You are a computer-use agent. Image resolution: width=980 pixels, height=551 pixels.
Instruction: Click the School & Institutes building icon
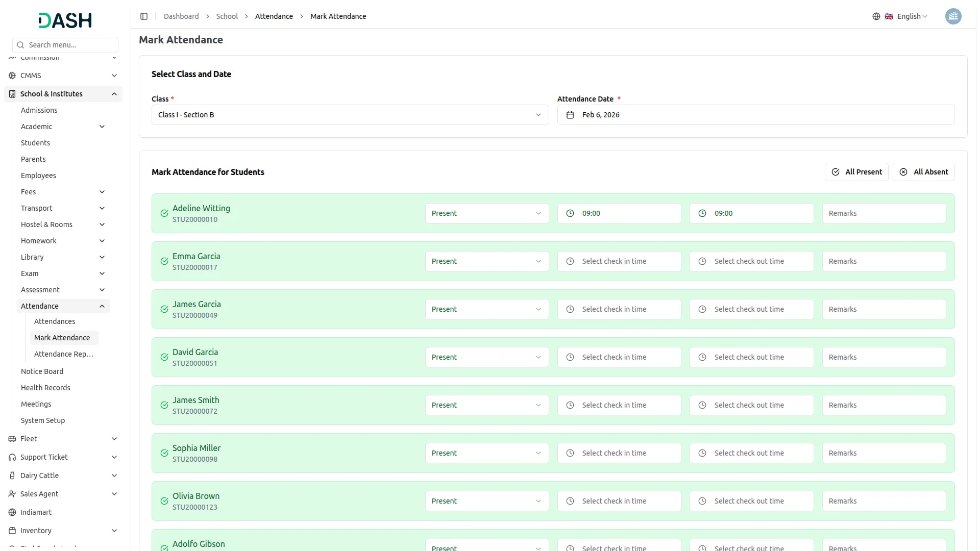(x=12, y=94)
